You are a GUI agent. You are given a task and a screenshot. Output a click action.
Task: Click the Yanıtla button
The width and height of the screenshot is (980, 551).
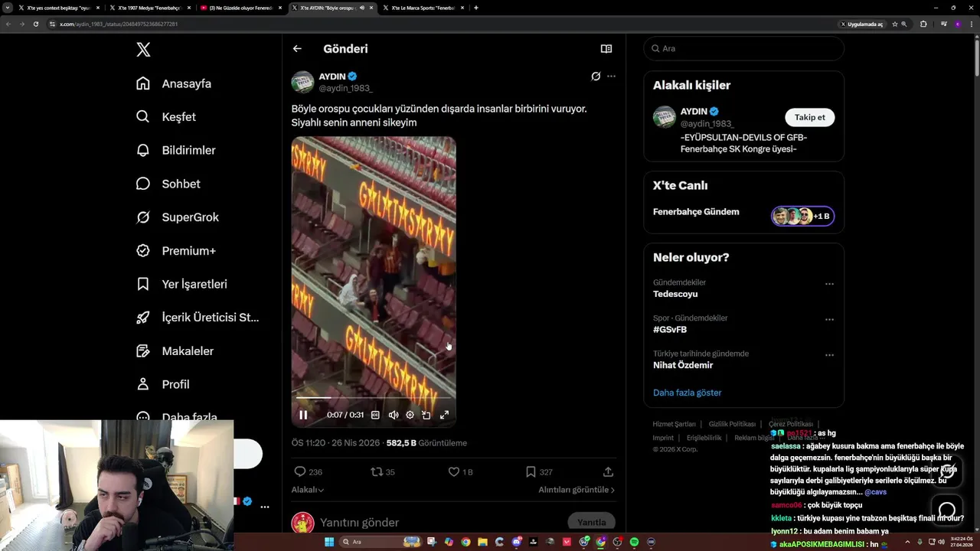pyautogui.click(x=591, y=522)
